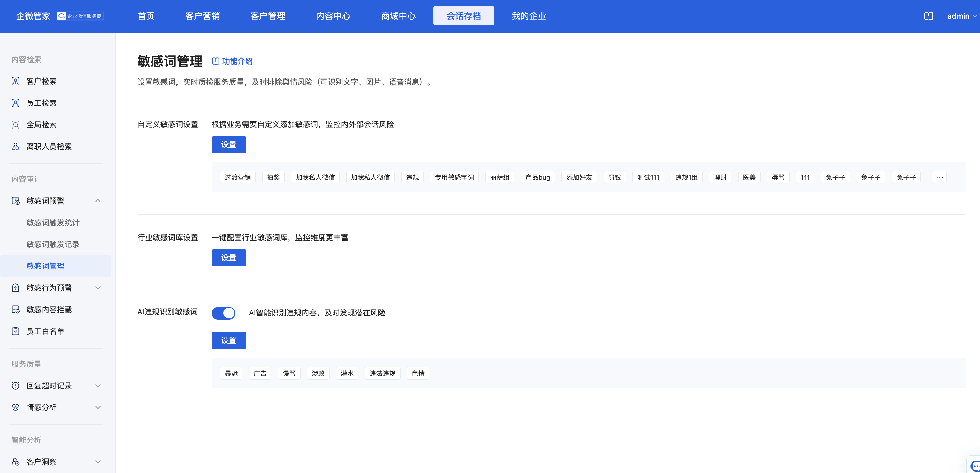Click the 过渡营销 word tag
The image size is (980, 473).
pyautogui.click(x=238, y=177)
